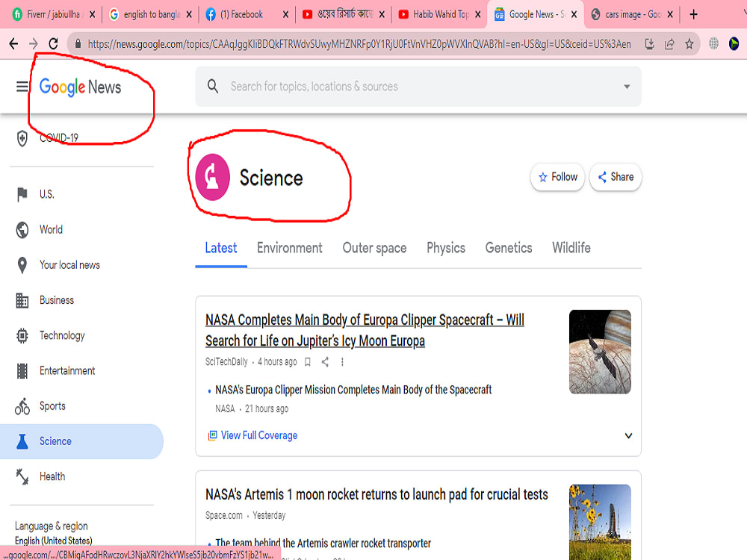Open the hamburger main menu

point(22,87)
